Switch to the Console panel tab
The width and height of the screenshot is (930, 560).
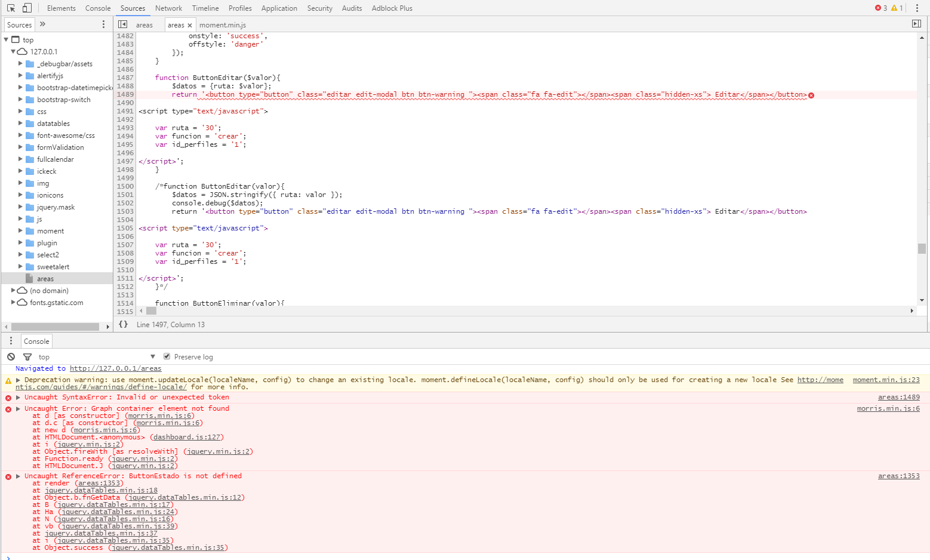98,8
